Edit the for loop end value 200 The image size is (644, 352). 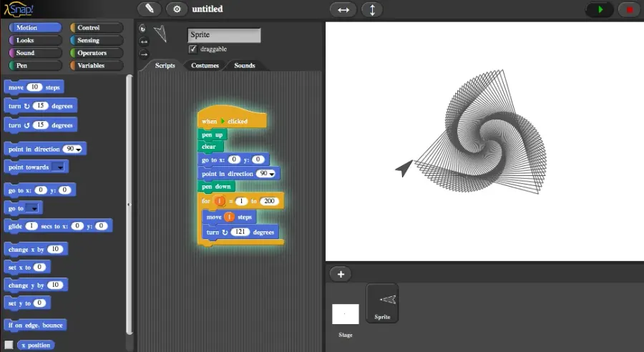269,201
